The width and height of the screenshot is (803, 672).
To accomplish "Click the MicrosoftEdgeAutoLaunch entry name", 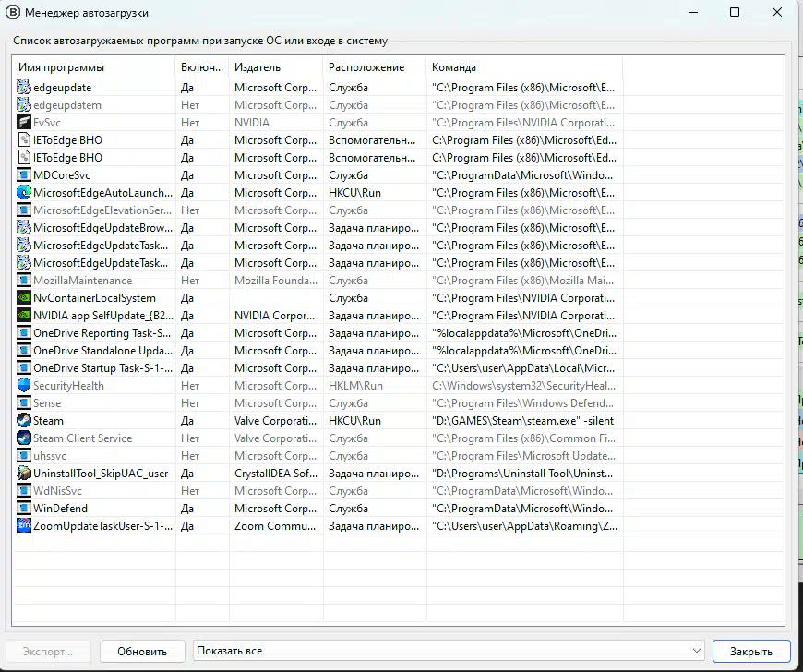I will click(103, 193).
